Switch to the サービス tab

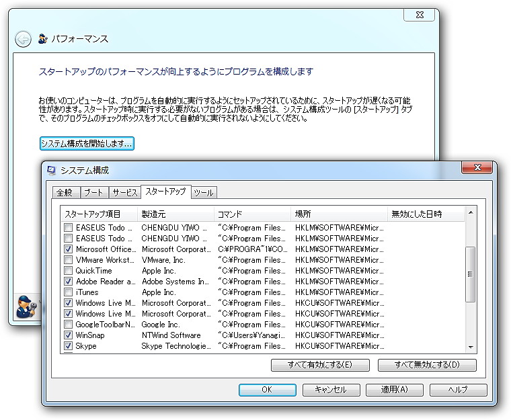124,193
